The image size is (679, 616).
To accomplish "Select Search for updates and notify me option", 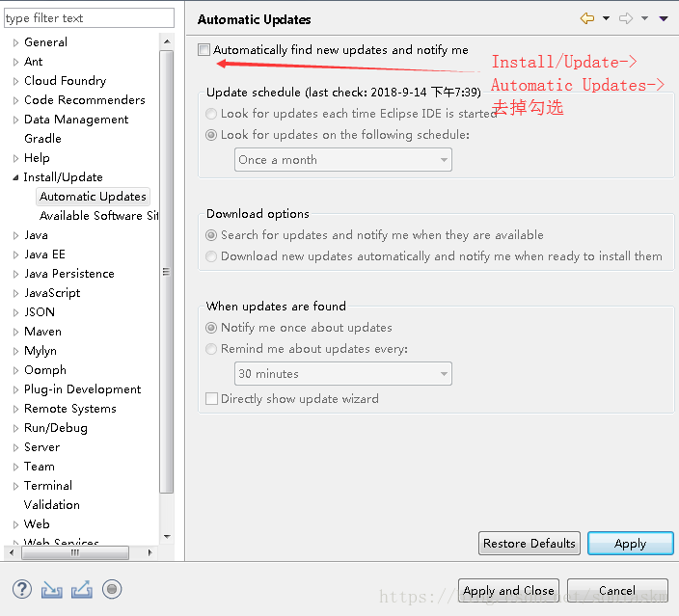I will [x=211, y=235].
